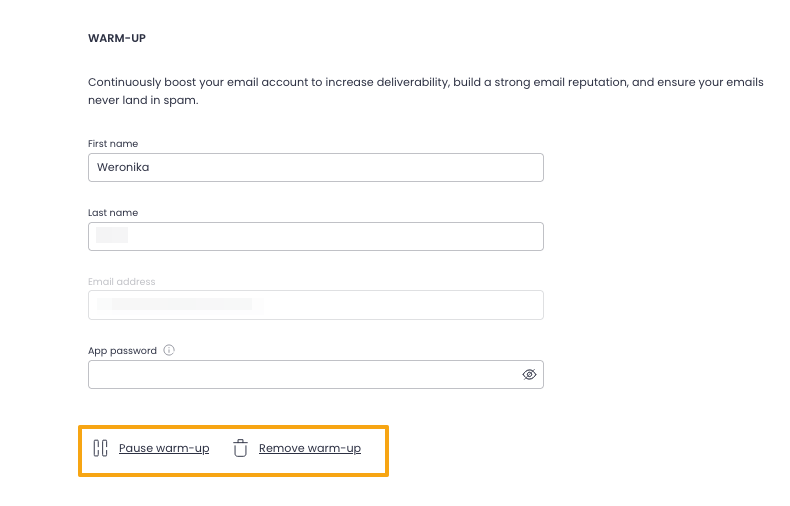Click the blurred last name value

(x=112, y=236)
